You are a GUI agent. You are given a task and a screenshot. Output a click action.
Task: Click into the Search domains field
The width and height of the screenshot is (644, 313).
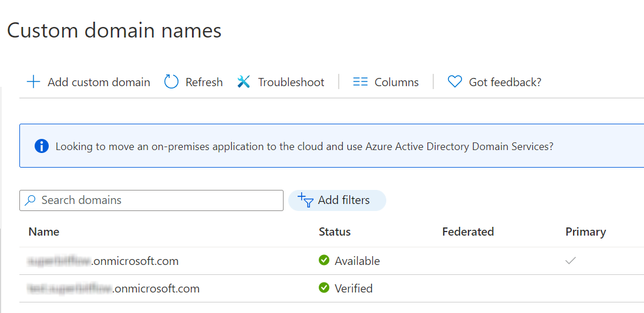pos(151,200)
